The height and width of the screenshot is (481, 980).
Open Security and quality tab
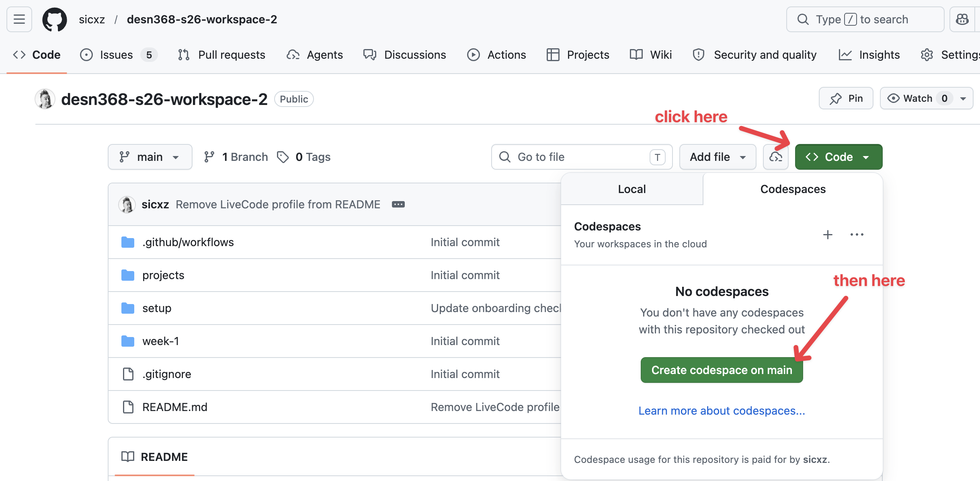pyautogui.click(x=755, y=55)
